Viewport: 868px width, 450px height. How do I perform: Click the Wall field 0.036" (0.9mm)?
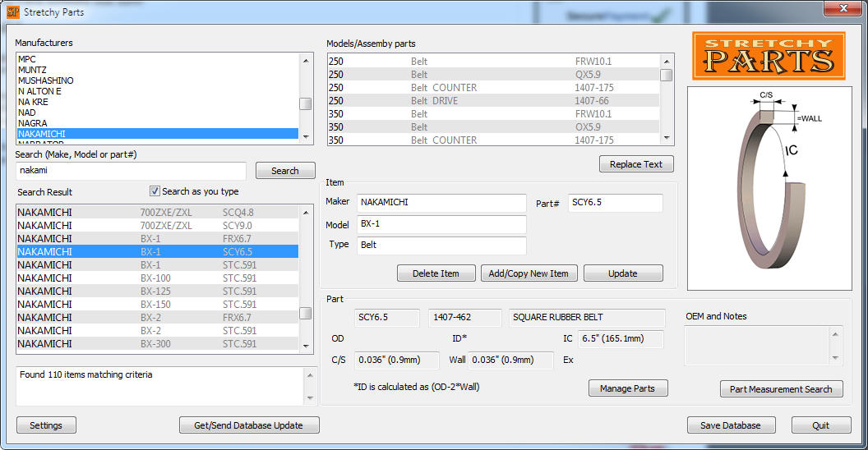(510, 360)
